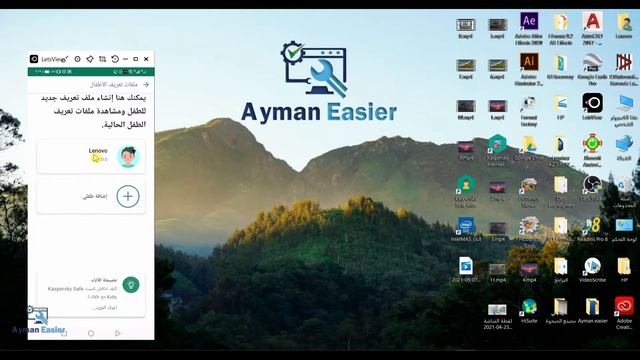Select the OBS Studio desktop shortcut
The image size is (640, 360).
pyautogui.click(x=593, y=189)
